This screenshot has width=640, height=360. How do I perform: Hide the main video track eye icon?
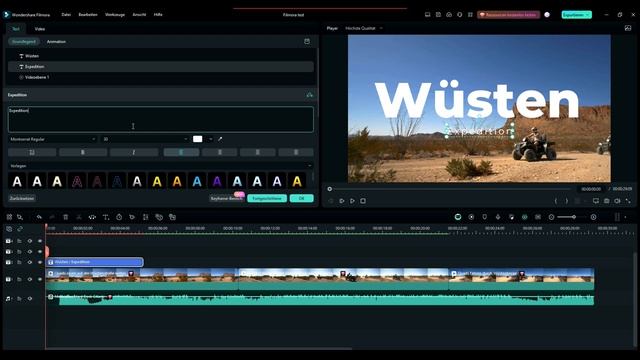pos(40,279)
